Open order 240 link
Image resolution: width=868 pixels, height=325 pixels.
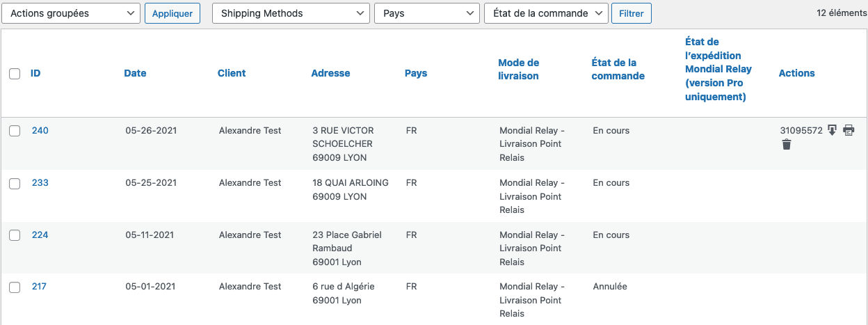(40, 130)
